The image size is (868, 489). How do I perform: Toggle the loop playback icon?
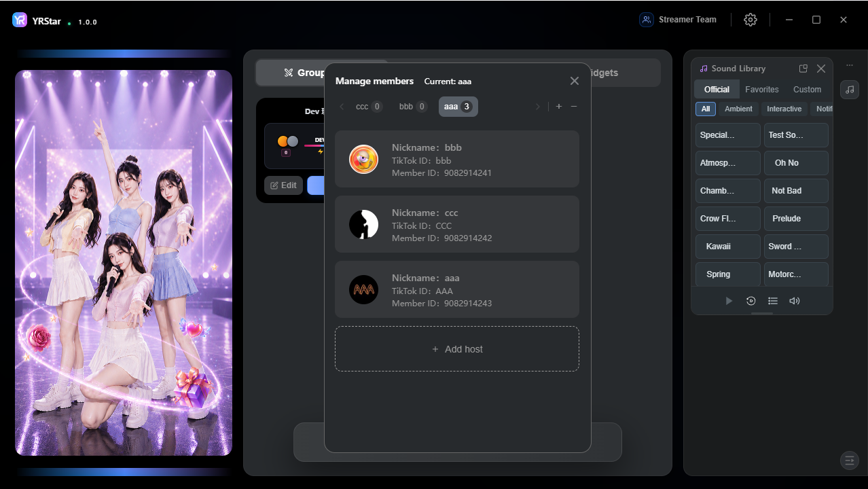751,301
